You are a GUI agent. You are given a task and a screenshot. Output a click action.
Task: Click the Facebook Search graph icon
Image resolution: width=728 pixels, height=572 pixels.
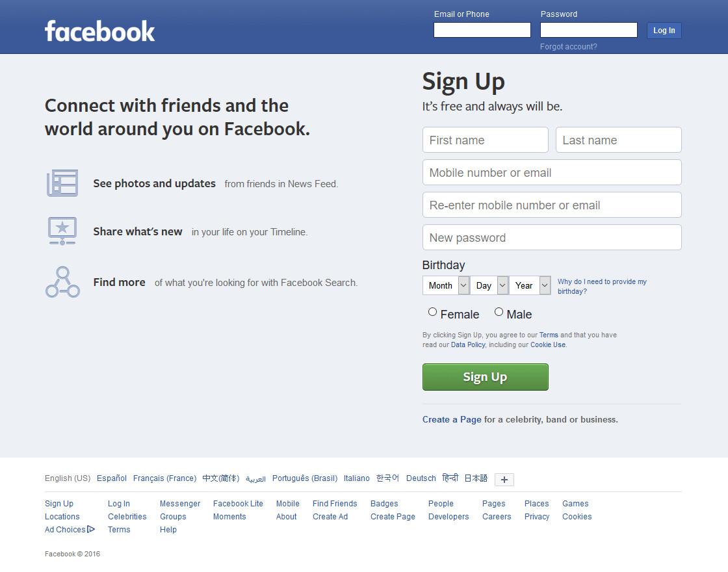click(x=62, y=282)
